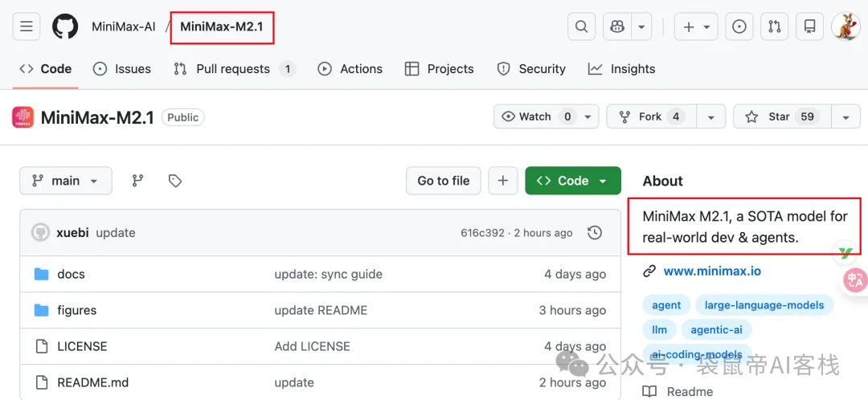Viewport: 868px width, 400px height.
Task: Open pull requests icon in header
Action: click(x=774, y=27)
